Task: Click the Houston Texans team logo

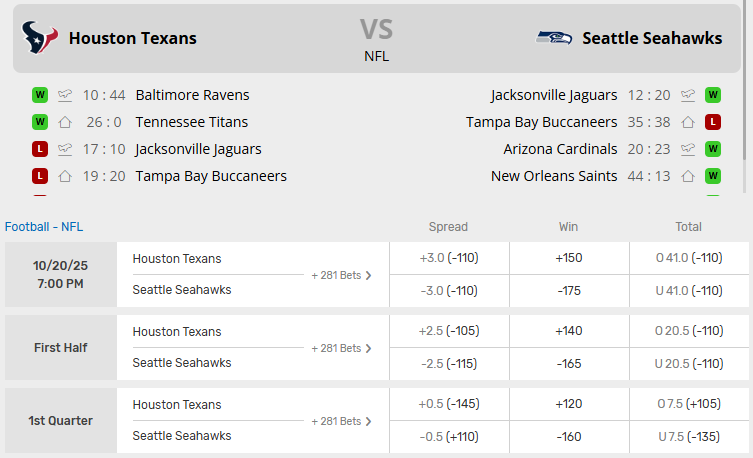Action: (39, 38)
